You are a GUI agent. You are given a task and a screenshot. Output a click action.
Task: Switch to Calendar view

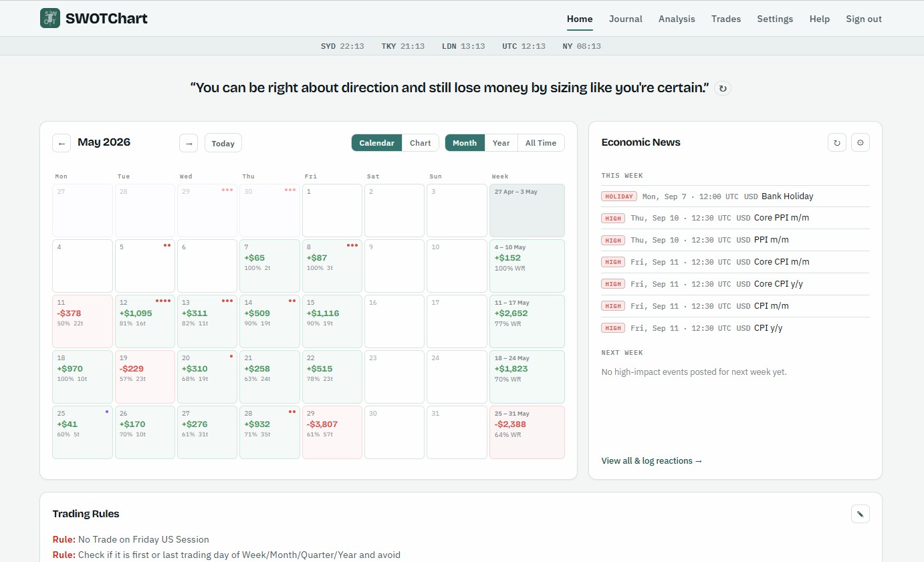click(x=377, y=143)
